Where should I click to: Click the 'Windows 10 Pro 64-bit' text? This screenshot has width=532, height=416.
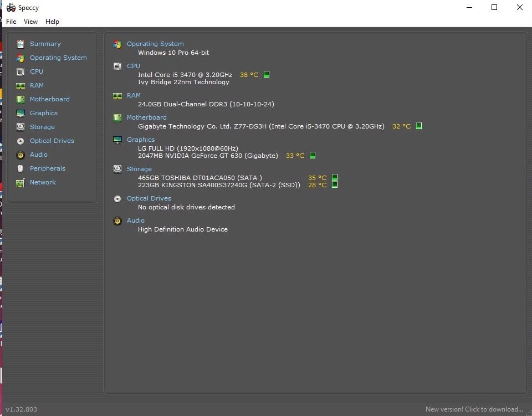point(173,53)
